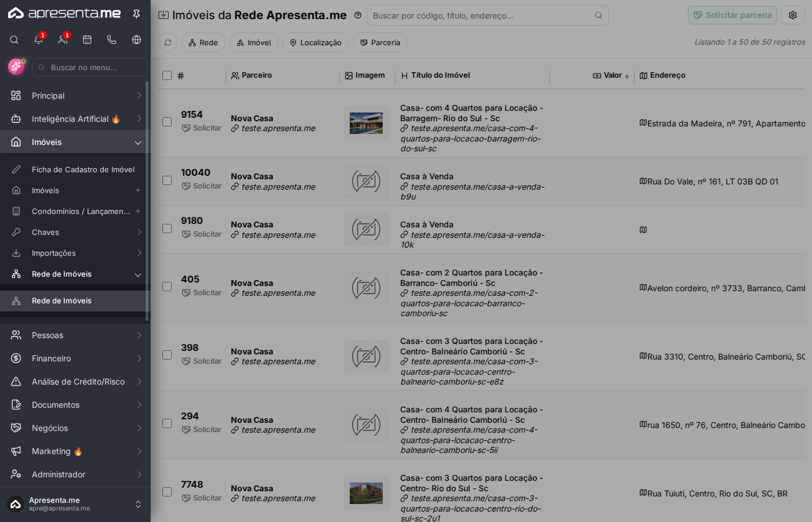Open the Localização filter

coord(316,42)
